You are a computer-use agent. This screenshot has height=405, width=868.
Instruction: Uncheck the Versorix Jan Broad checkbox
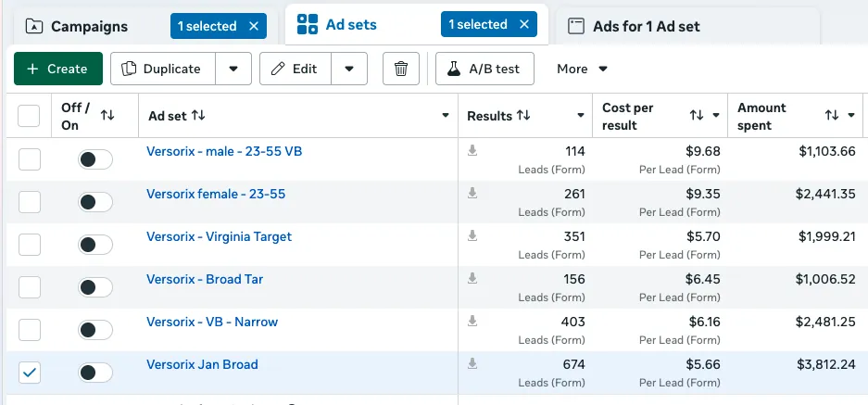[30, 373]
